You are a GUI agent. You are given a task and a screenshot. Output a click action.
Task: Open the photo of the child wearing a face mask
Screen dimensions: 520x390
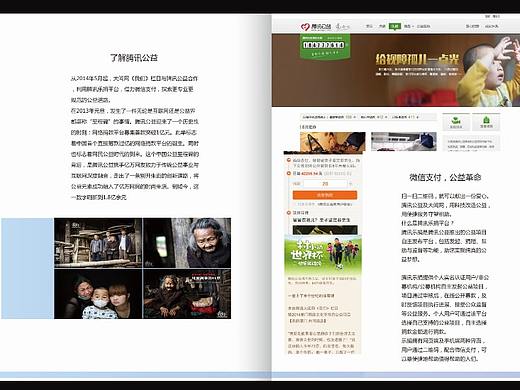point(98,294)
